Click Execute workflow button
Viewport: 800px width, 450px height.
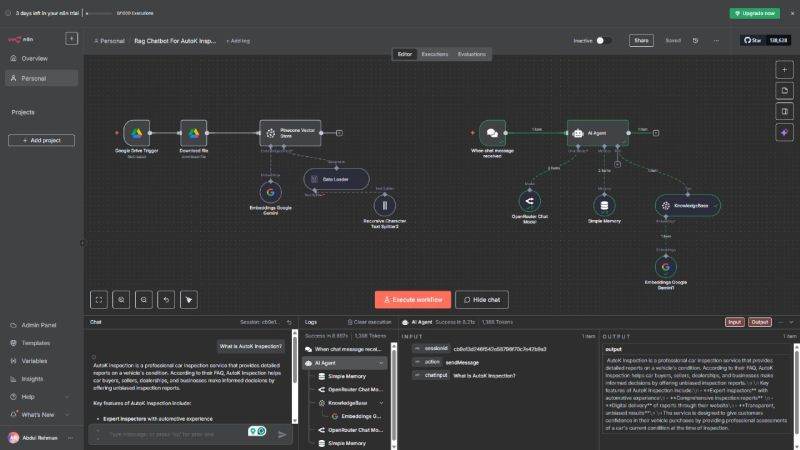pos(413,300)
